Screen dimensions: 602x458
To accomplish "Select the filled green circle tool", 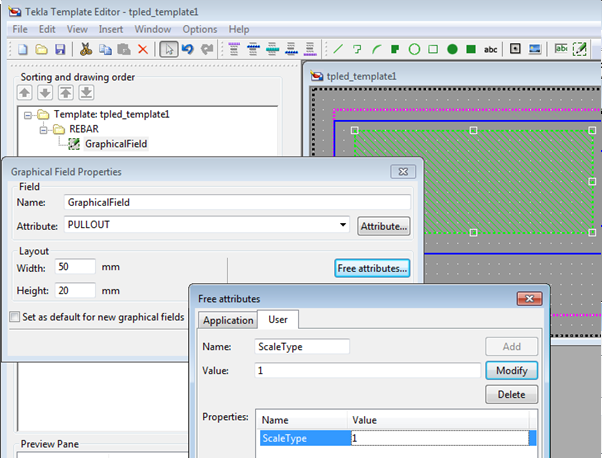I will click(x=452, y=49).
